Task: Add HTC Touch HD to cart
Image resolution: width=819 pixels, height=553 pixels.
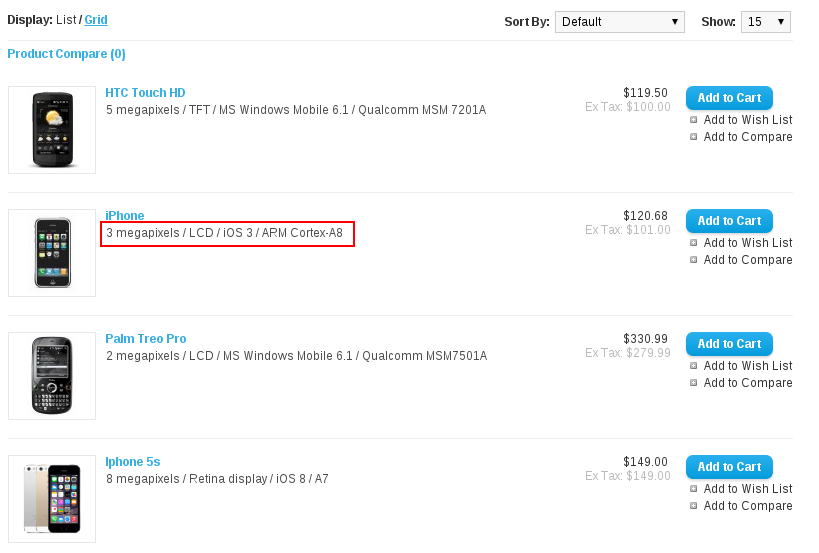Action: [x=729, y=98]
